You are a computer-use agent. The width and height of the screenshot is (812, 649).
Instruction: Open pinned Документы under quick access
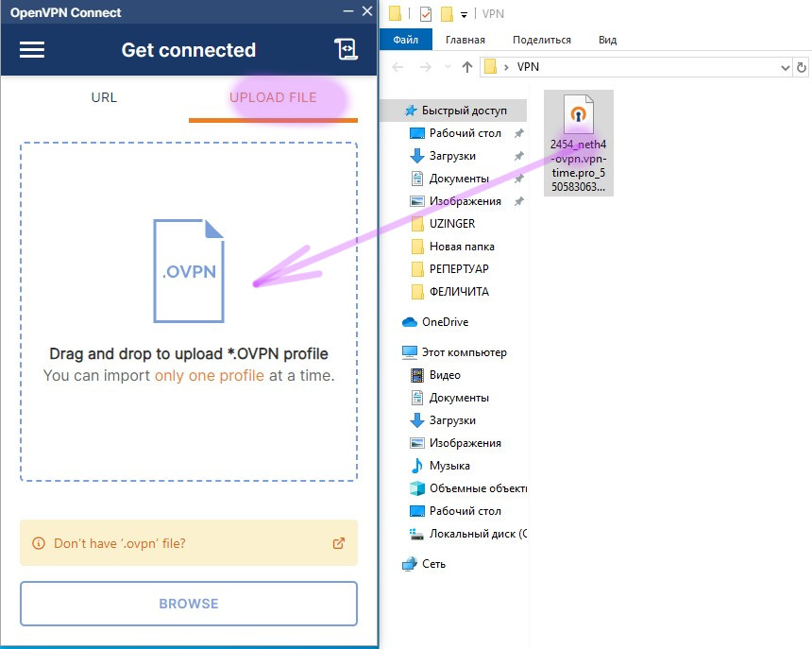459,179
